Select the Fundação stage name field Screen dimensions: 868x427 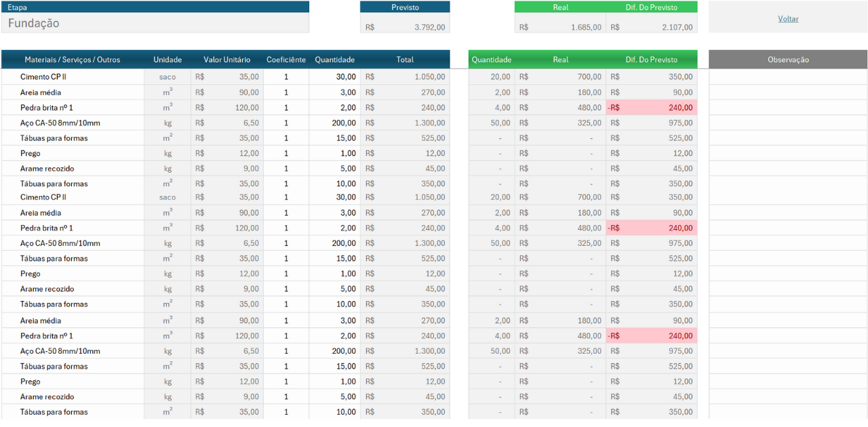coord(155,23)
